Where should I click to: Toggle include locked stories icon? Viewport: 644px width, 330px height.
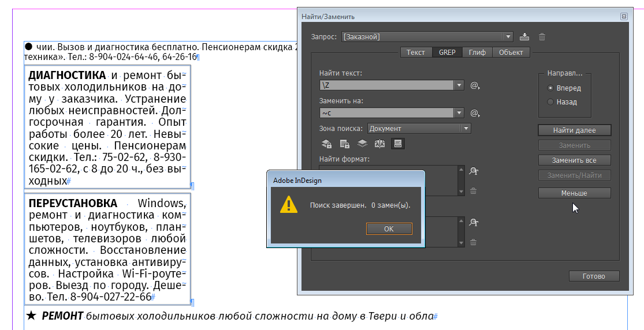[344, 144]
